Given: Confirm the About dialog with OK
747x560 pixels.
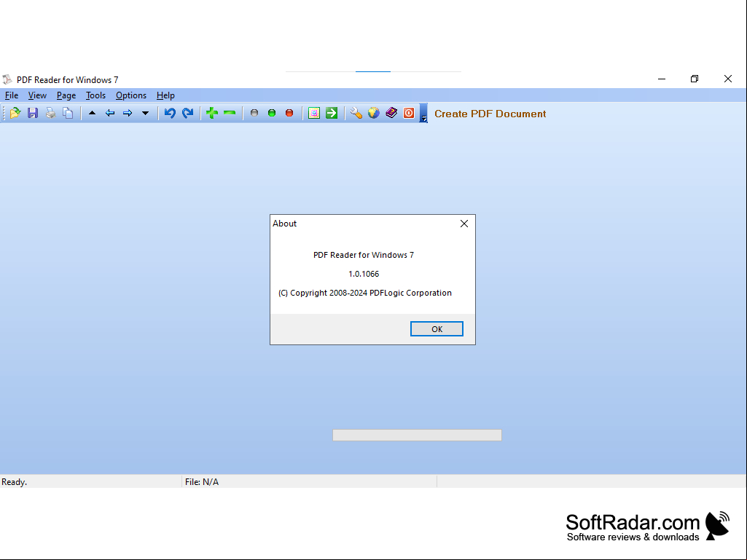Looking at the screenshot, I should tap(437, 329).
